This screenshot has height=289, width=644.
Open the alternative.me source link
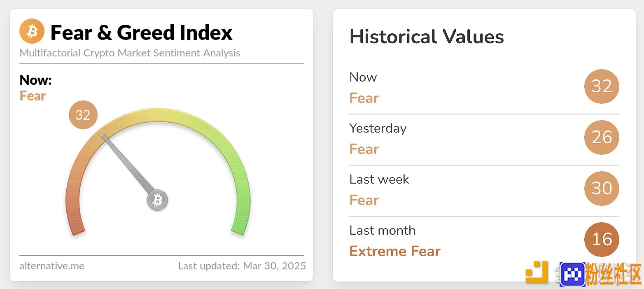pos(52,266)
